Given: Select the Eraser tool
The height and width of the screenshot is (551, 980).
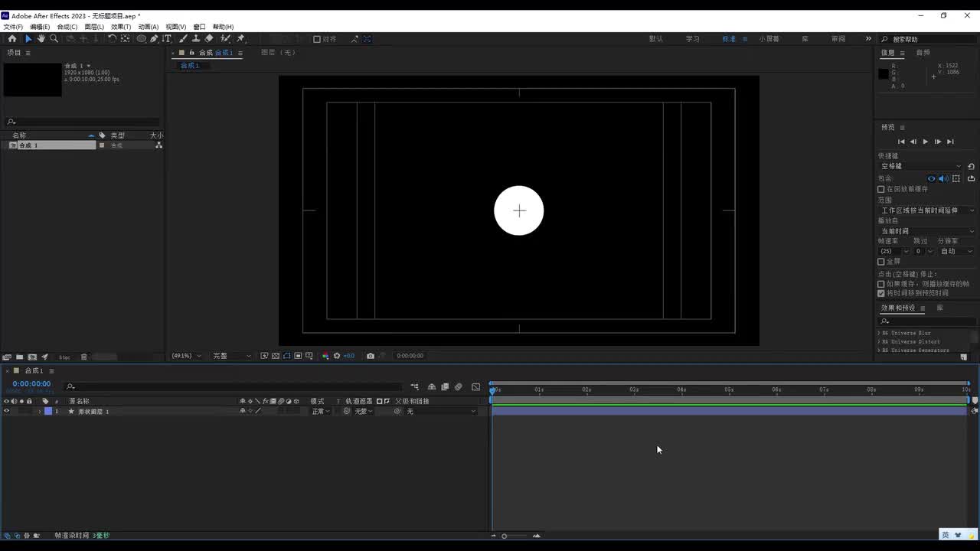Looking at the screenshot, I should pos(209,38).
